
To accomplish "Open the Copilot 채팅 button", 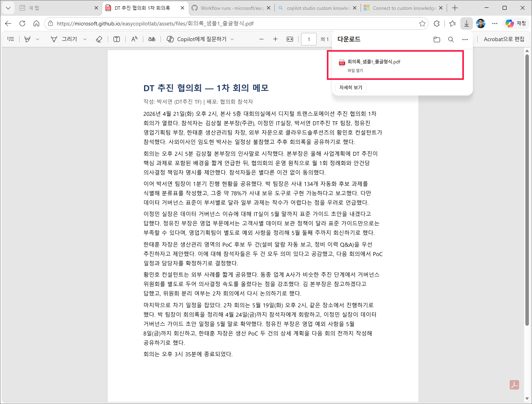I will 516,23.
